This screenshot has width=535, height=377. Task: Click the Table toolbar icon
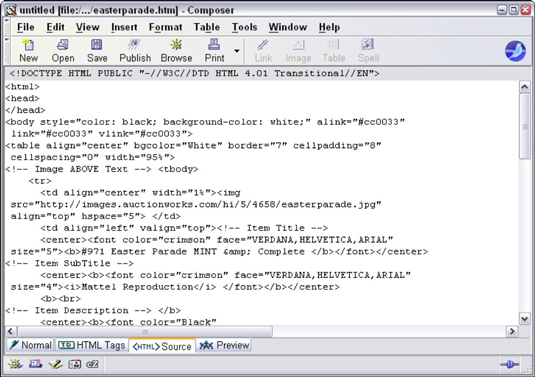coord(334,51)
